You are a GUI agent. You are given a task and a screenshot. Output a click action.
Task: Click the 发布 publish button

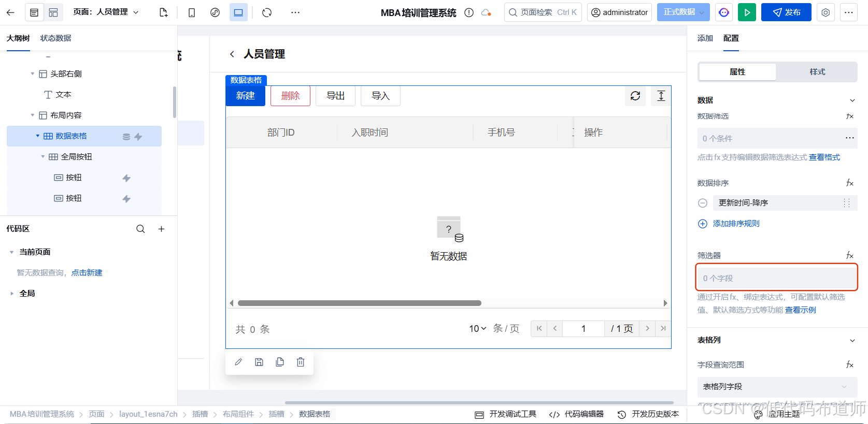point(786,12)
